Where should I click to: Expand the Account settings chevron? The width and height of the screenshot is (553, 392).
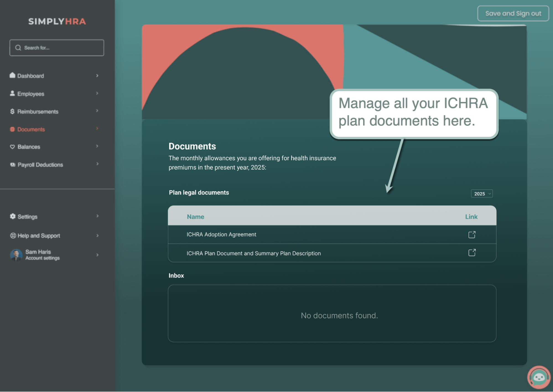tap(97, 255)
